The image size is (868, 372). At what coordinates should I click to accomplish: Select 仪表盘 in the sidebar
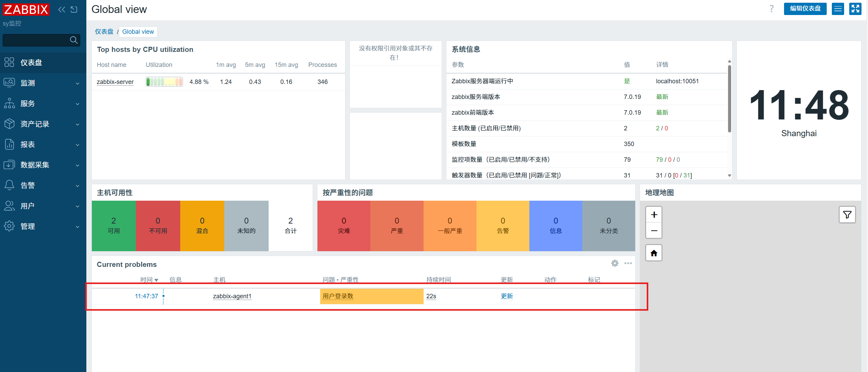tap(31, 62)
